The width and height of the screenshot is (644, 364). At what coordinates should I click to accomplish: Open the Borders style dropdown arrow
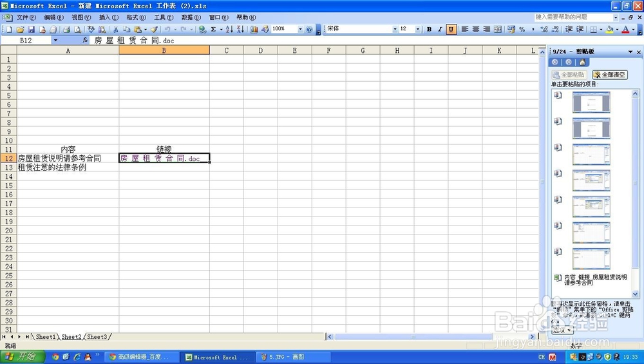601,29
